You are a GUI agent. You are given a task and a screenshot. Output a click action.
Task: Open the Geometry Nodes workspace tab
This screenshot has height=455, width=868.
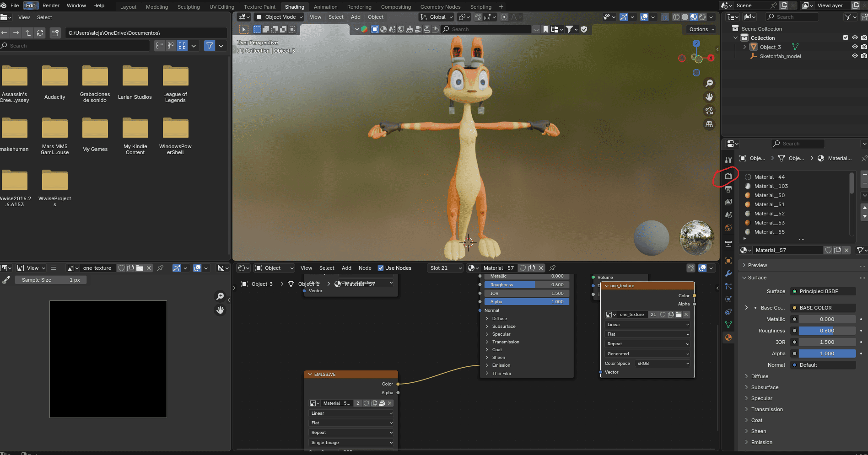pyautogui.click(x=440, y=6)
